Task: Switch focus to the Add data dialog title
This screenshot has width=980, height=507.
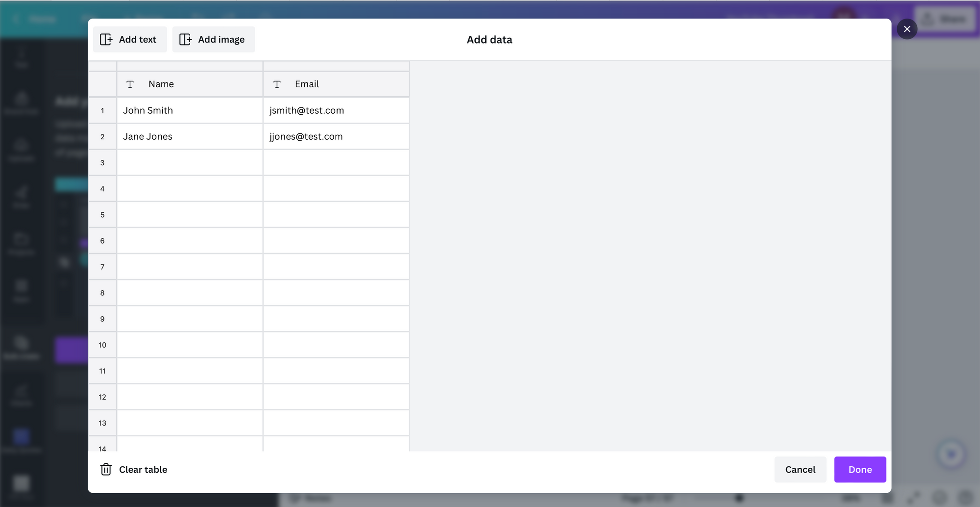Action: 489,39
